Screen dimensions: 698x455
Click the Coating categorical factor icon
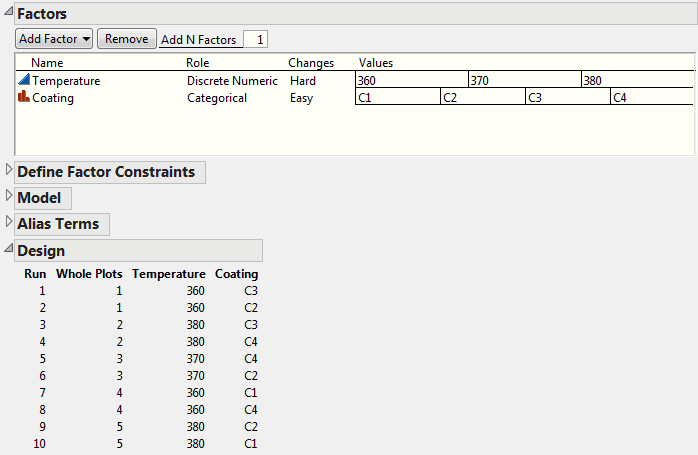pyautogui.click(x=24, y=97)
